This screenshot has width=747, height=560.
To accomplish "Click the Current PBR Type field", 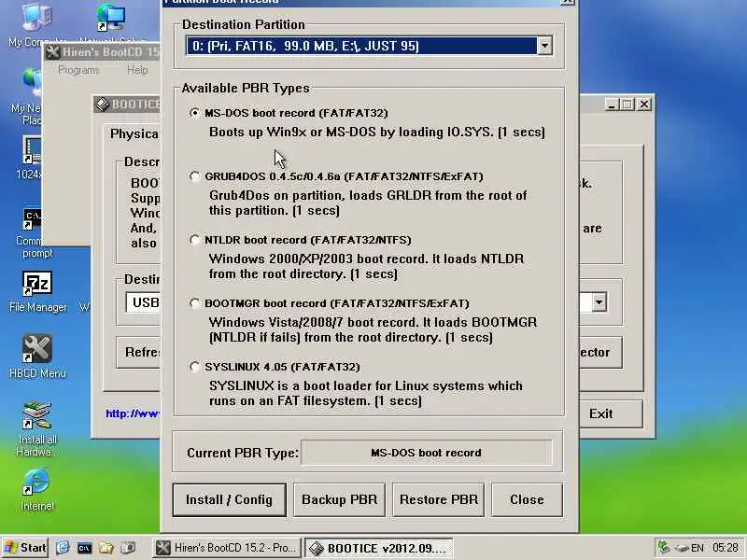I will 426,453.
